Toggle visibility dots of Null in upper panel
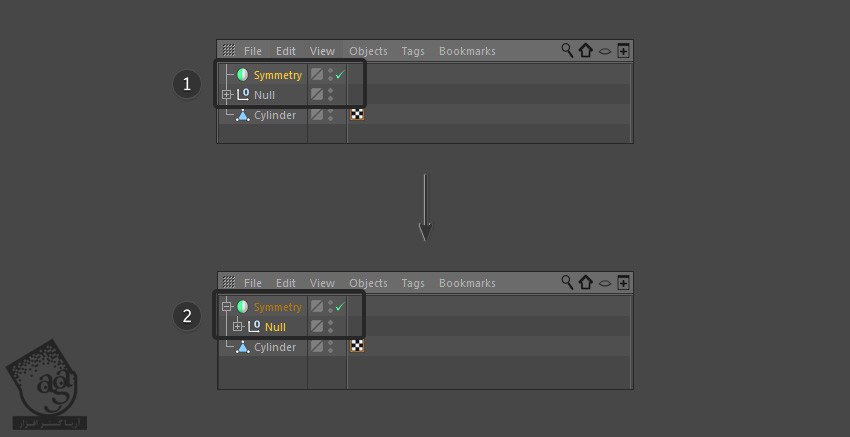The image size is (850, 437). [331, 95]
